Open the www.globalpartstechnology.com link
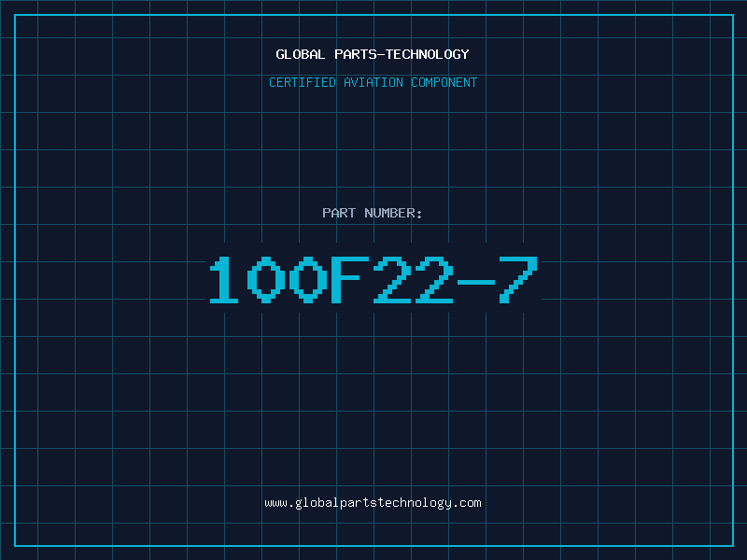The width and height of the screenshot is (747, 560). point(373,503)
